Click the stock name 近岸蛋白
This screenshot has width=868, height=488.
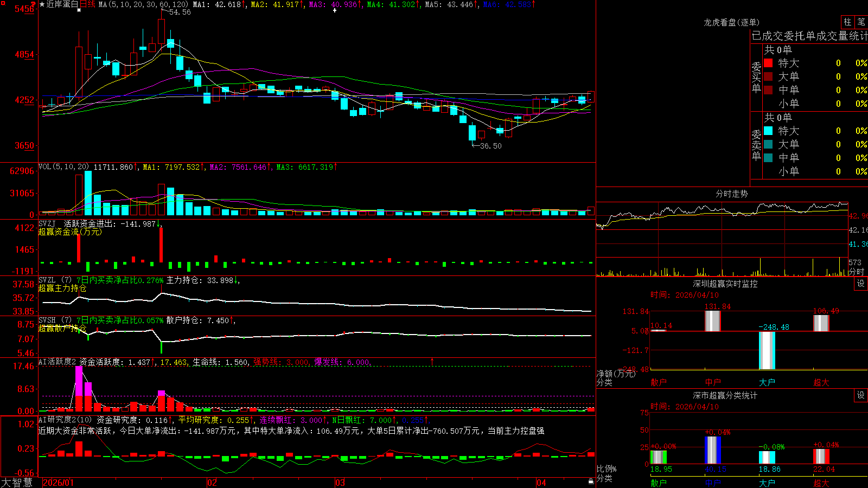(x=62, y=4)
